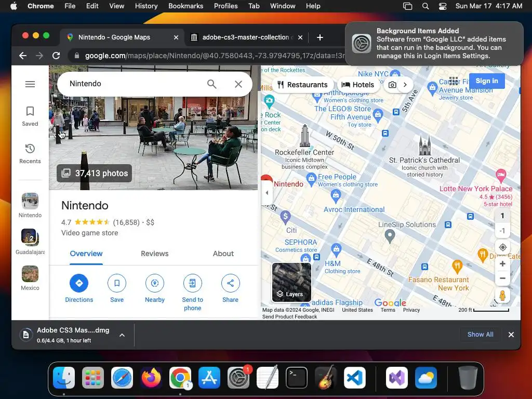Expand more category chips arrow
The image size is (532, 399).
(405, 85)
